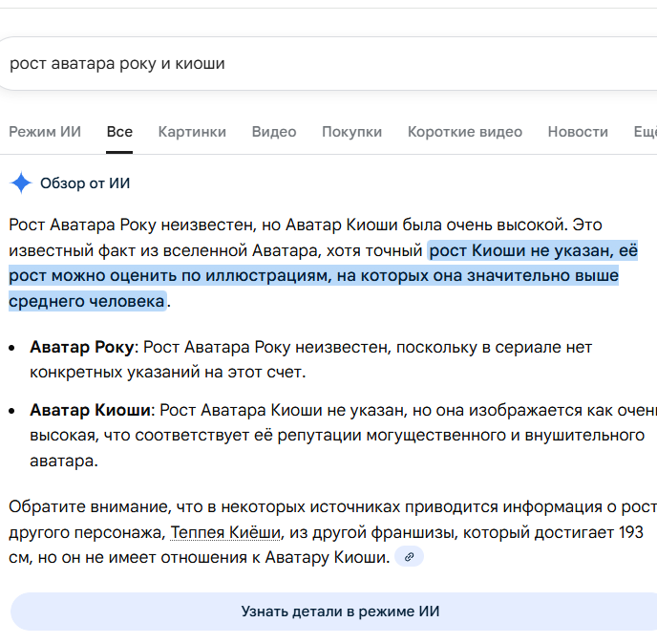Switch to the Режим ИИ tab

pyautogui.click(x=45, y=132)
